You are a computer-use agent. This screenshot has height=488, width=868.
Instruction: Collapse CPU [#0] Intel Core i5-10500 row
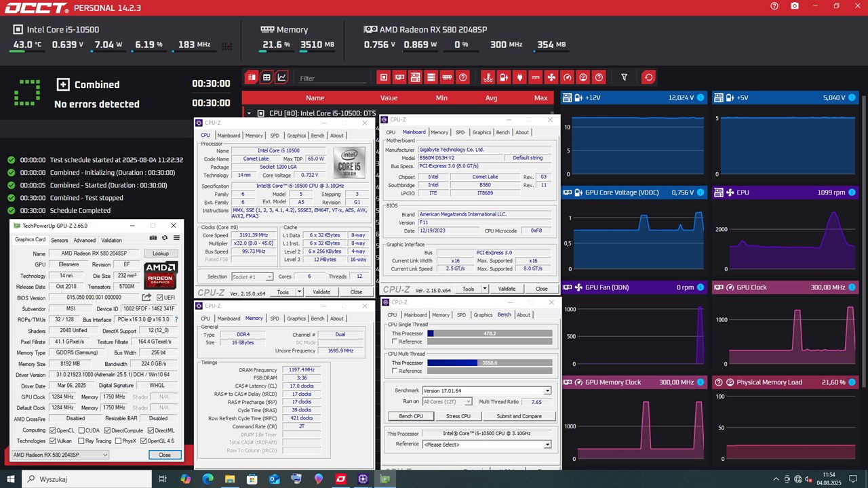(249, 113)
